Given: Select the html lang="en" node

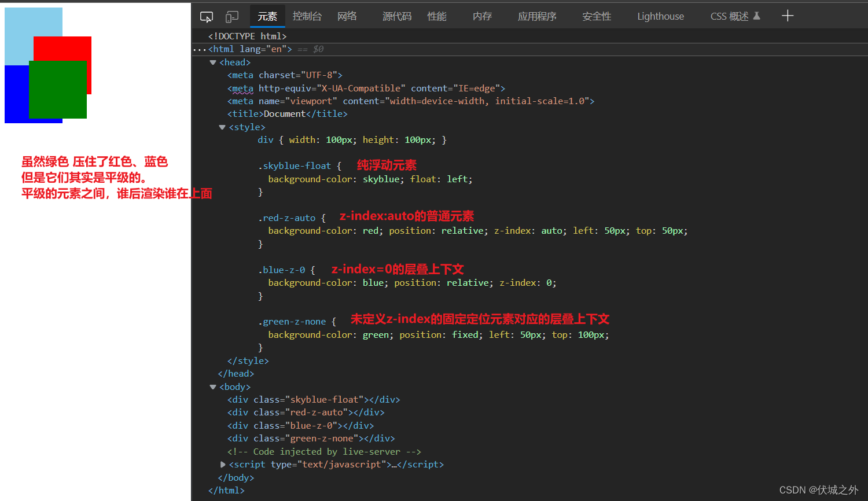Looking at the screenshot, I should tap(250, 49).
